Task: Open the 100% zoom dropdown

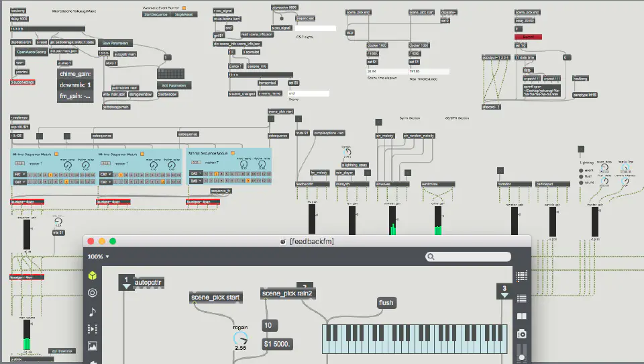Action: coord(98,257)
